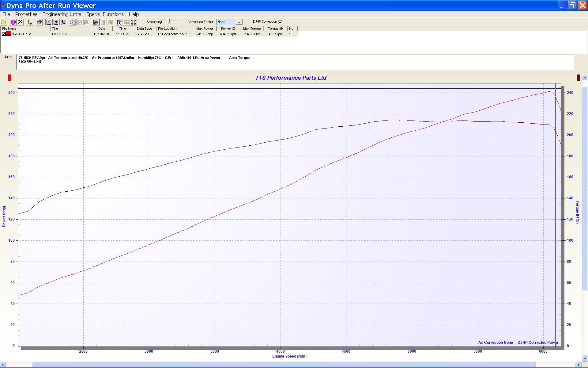Viewport: 588px width, 368px height.
Task: Click the printer icon
Action: tap(39, 22)
